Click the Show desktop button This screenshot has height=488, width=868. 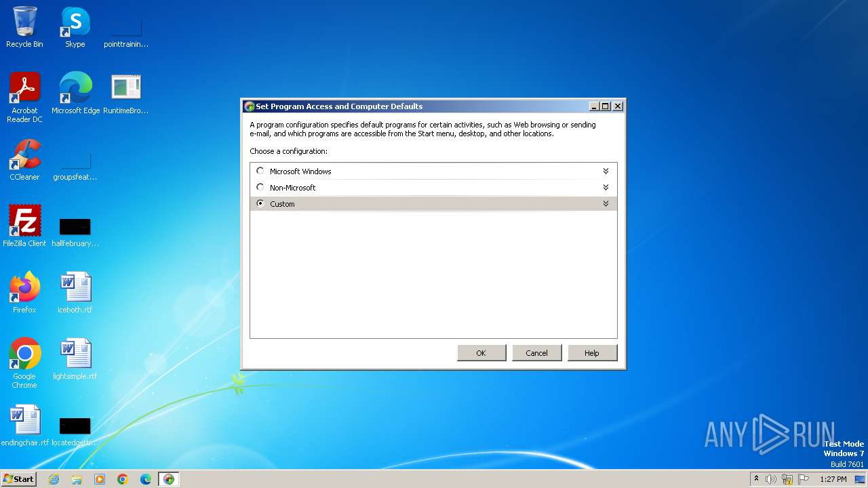click(x=861, y=479)
